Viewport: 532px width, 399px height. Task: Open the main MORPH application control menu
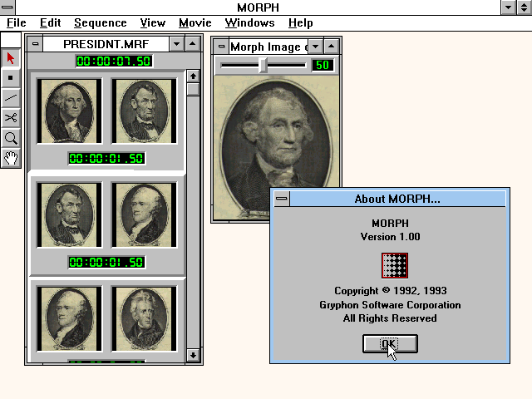tap(7, 7)
